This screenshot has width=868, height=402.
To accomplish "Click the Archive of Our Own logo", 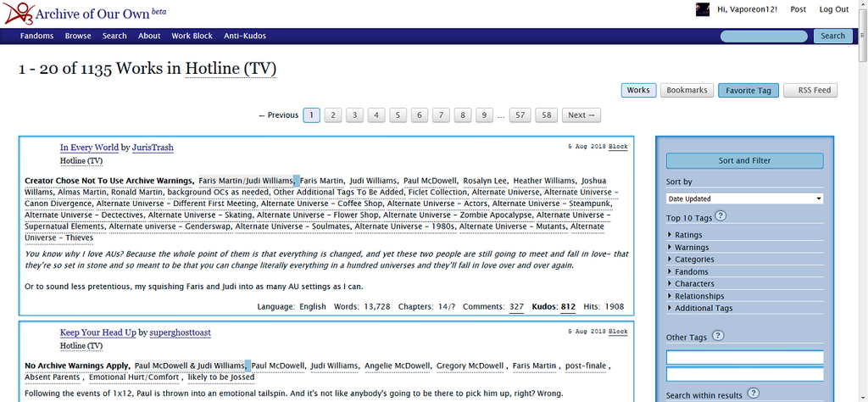I will coord(19,14).
